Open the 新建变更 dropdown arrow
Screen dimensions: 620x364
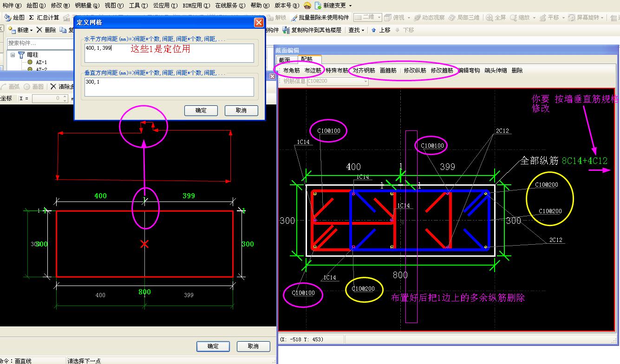coord(350,6)
